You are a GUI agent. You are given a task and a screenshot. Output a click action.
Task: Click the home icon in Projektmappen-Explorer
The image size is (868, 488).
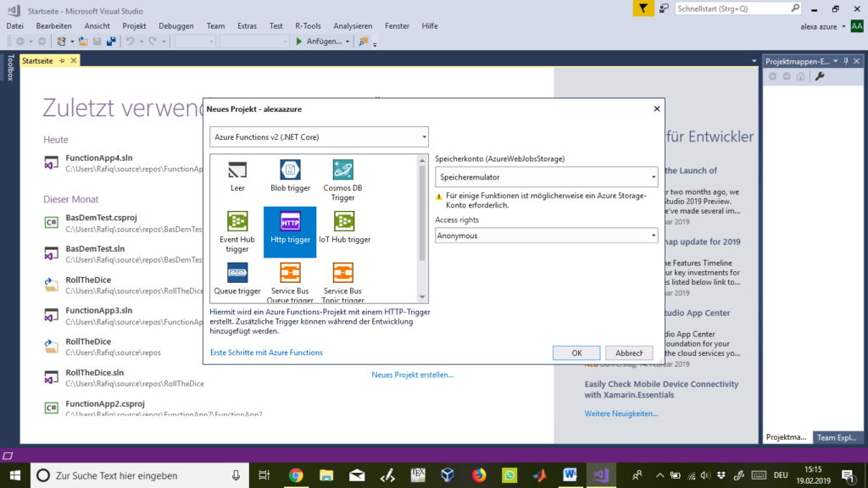point(800,76)
